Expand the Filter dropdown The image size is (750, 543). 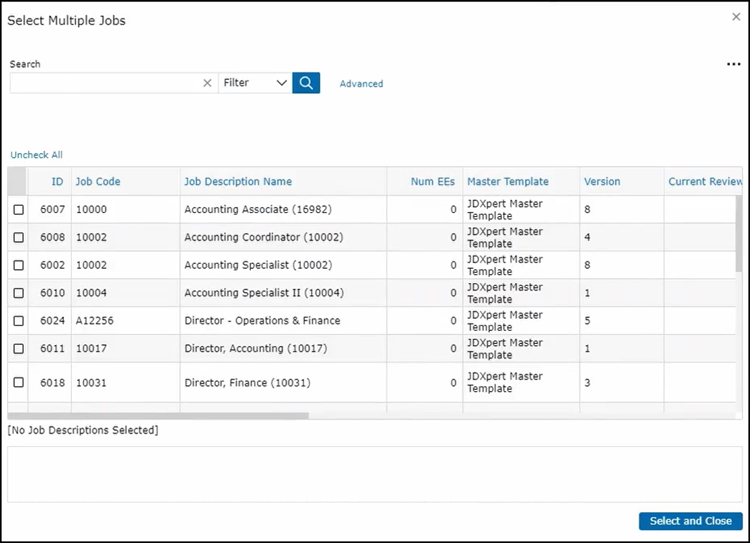tap(255, 83)
